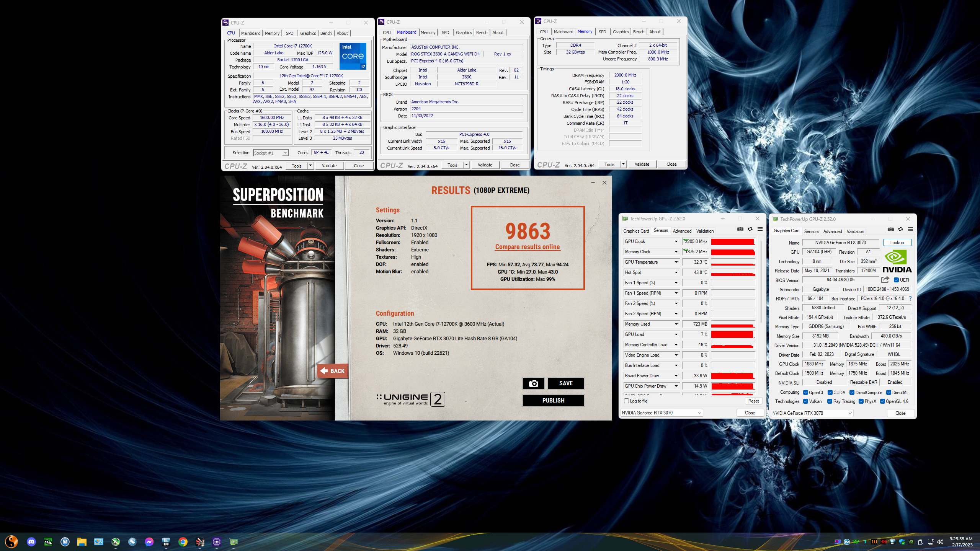Open hamburger menu in GPU-Z Sensors window
Image resolution: width=980 pixels, height=551 pixels.
tap(760, 229)
